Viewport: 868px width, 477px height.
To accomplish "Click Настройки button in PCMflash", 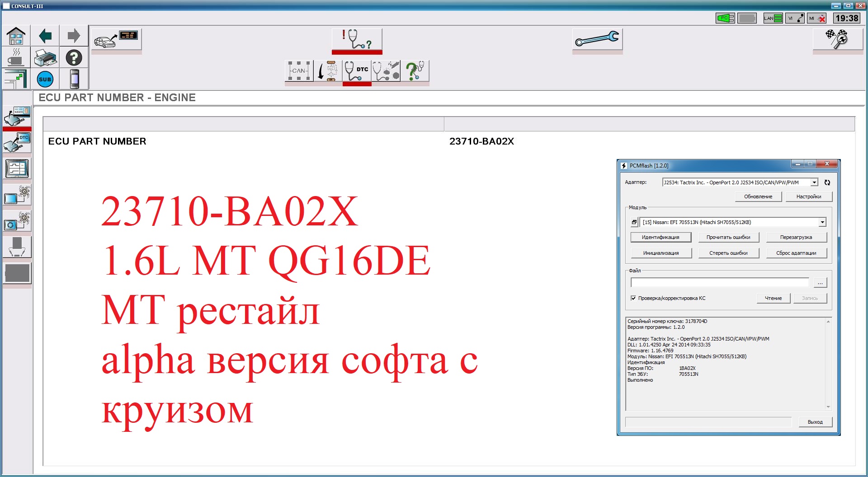I will click(x=809, y=196).
